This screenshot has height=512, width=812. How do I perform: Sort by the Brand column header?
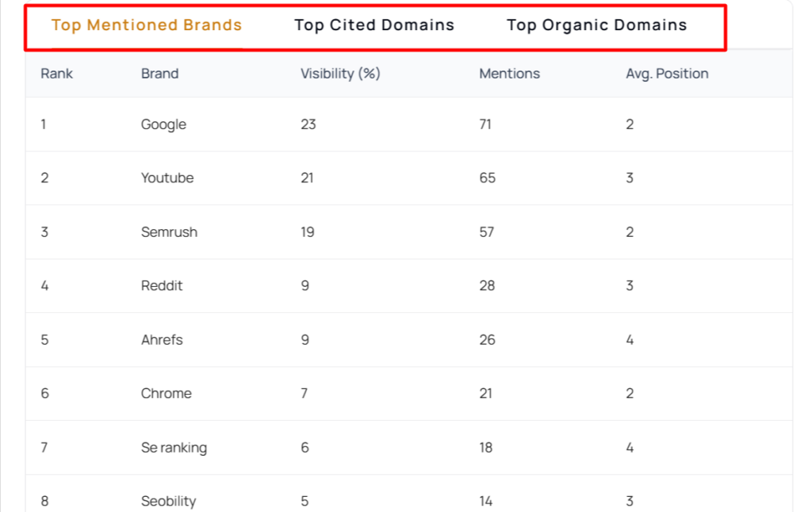tap(159, 74)
